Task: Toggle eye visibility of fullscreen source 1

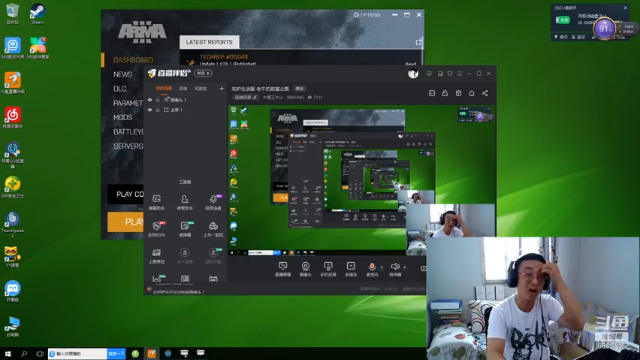Action: tap(150, 110)
